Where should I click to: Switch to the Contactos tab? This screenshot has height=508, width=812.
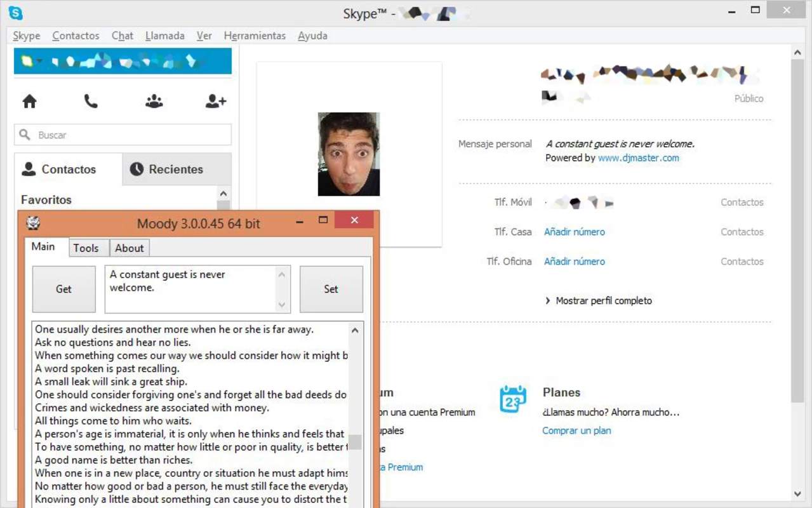pos(68,169)
